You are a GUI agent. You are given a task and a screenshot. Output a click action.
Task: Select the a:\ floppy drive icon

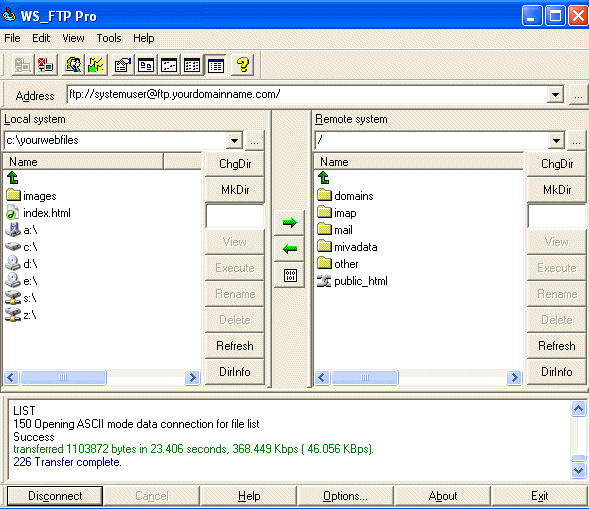(13, 230)
